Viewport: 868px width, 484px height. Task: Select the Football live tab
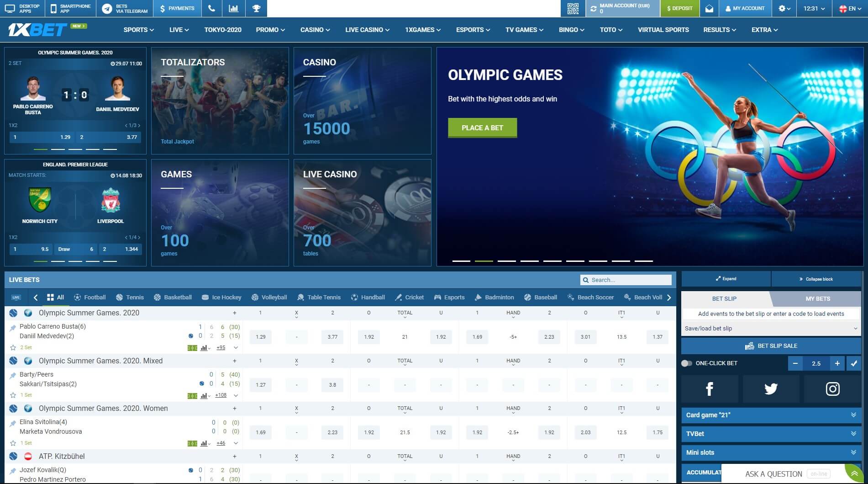pyautogui.click(x=90, y=298)
